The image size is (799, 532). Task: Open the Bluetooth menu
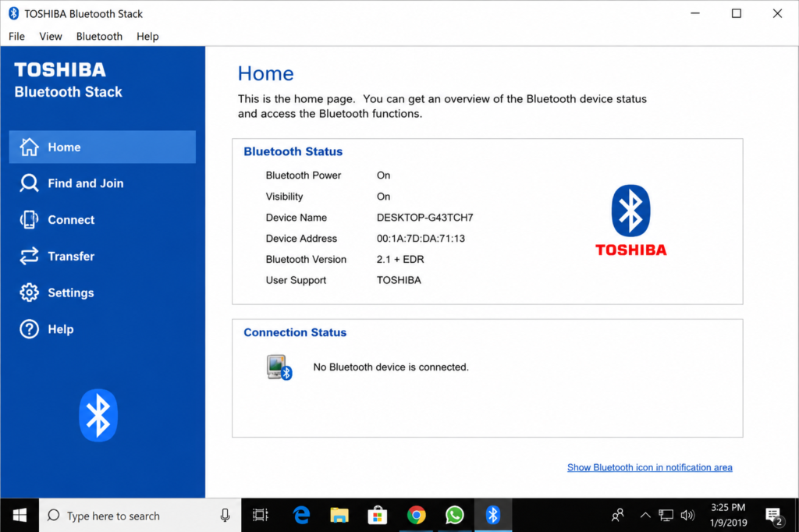tap(99, 36)
